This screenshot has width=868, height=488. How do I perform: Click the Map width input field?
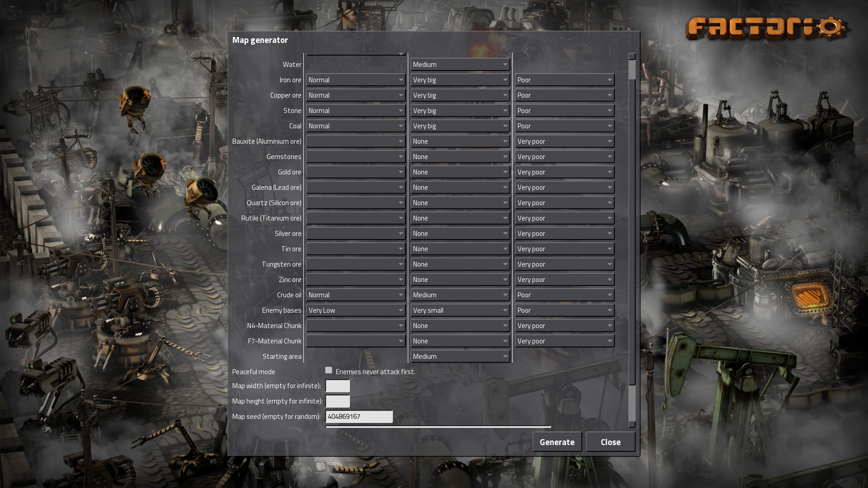coord(338,386)
